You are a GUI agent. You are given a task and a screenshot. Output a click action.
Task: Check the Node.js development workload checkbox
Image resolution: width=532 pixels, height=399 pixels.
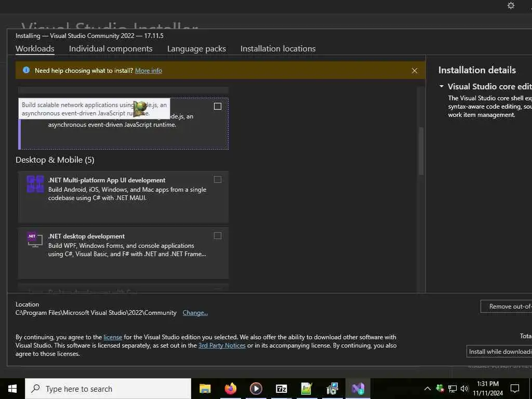tap(218, 106)
